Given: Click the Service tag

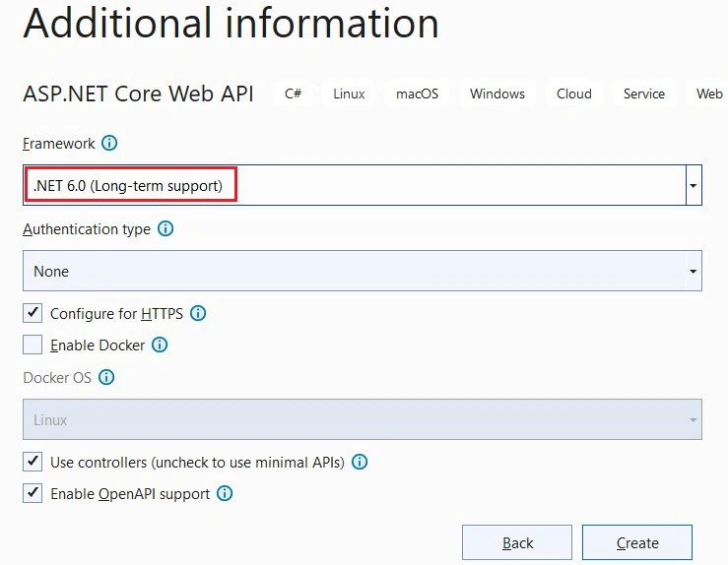Looking at the screenshot, I should (x=644, y=94).
